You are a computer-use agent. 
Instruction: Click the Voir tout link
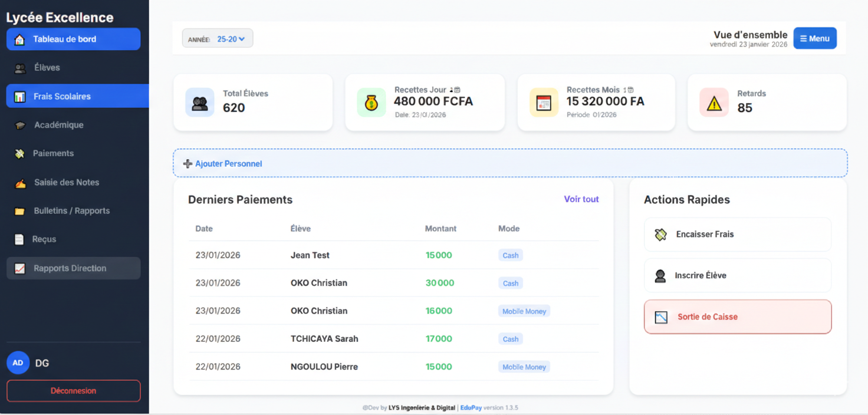point(581,199)
